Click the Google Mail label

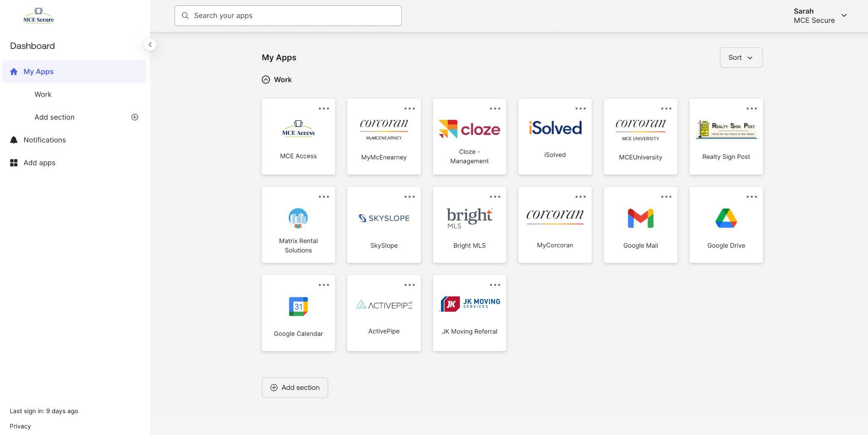(640, 246)
